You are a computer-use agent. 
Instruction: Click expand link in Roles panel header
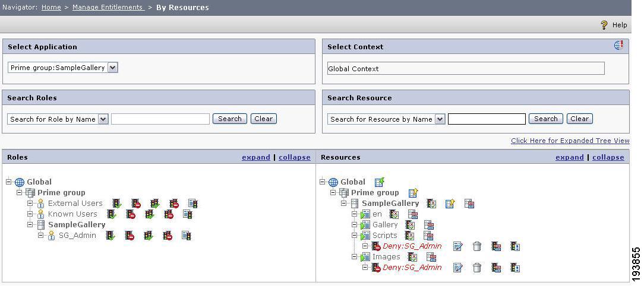pos(256,157)
